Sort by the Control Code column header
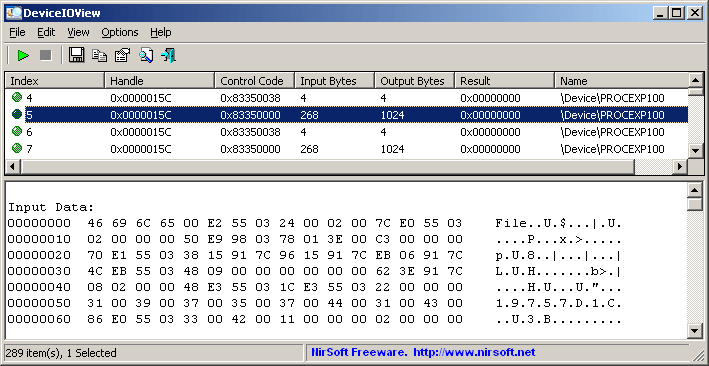This screenshot has width=709, height=366. [255, 81]
